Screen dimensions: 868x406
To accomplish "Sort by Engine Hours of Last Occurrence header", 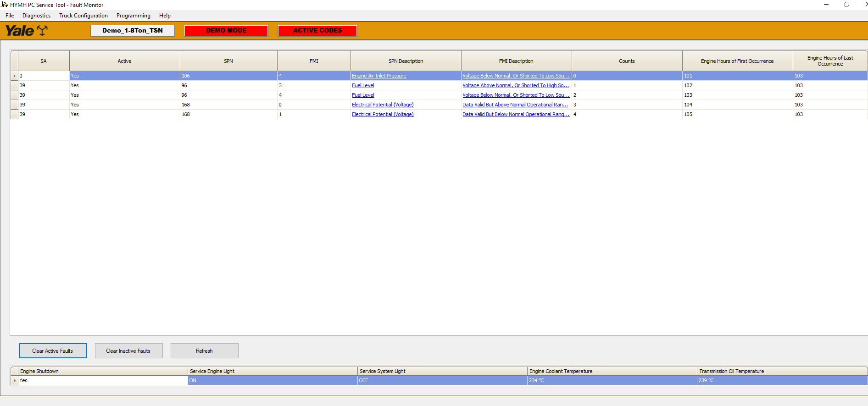I will coord(830,61).
